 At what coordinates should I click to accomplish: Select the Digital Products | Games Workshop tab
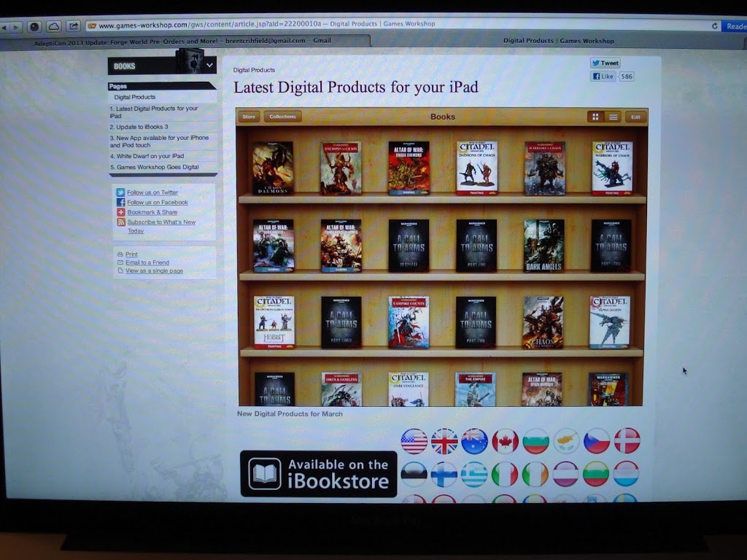pyautogui.click(x=558, y=41)
